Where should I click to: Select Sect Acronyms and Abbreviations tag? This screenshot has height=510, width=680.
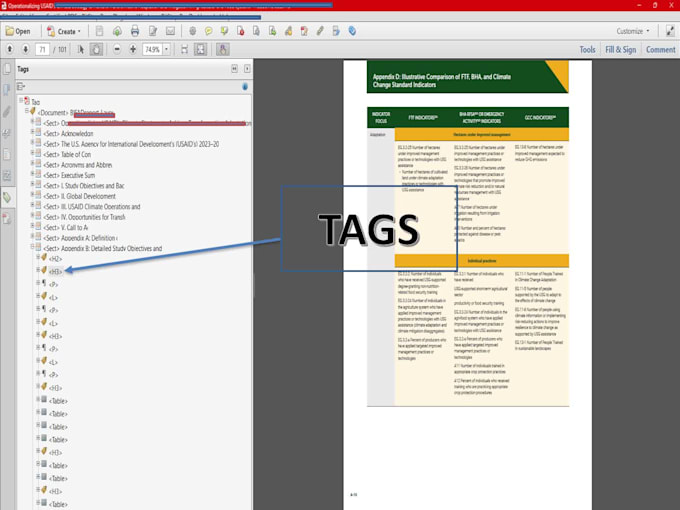pyautogui.click(x=78, y=165)
